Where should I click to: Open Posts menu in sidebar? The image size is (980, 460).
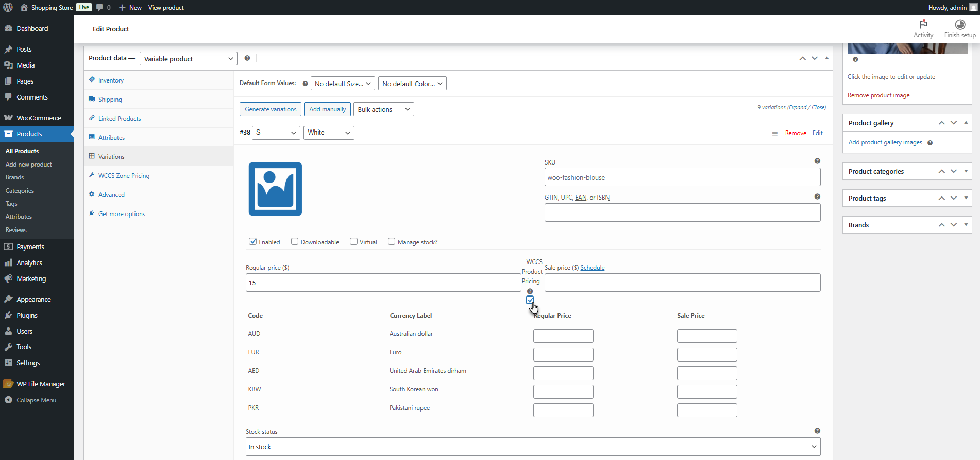coord(37,50)
